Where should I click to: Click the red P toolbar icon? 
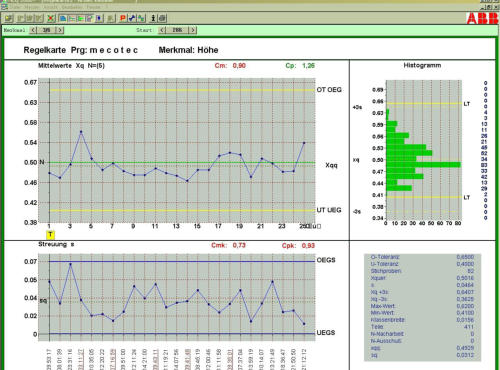pyautogui.click(x=123, y=18)
